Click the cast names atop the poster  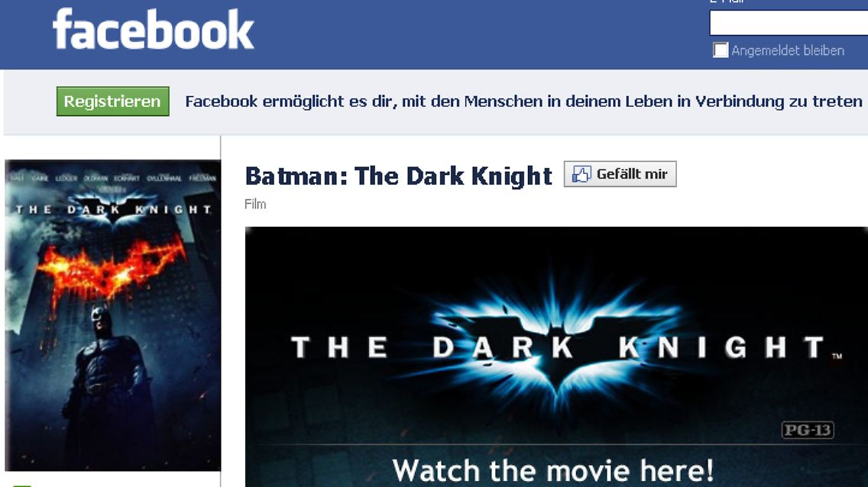(x=113, y=178)
